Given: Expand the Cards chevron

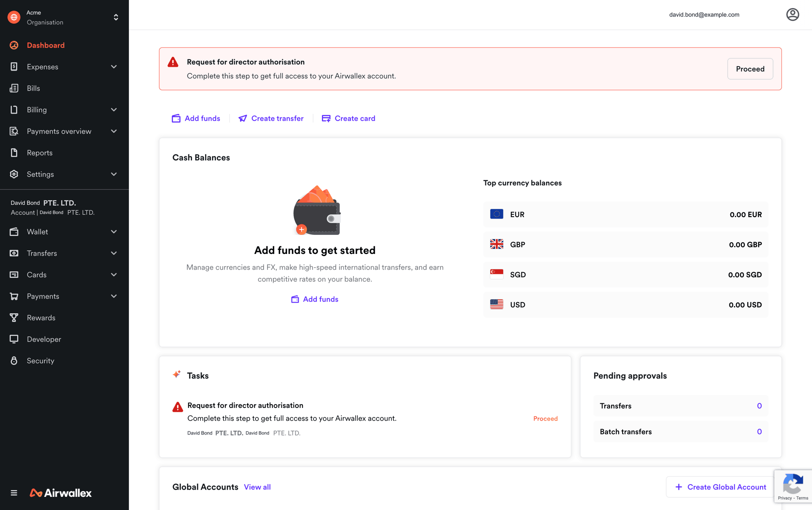Looking at the screenshot, I should coord(114,275).
